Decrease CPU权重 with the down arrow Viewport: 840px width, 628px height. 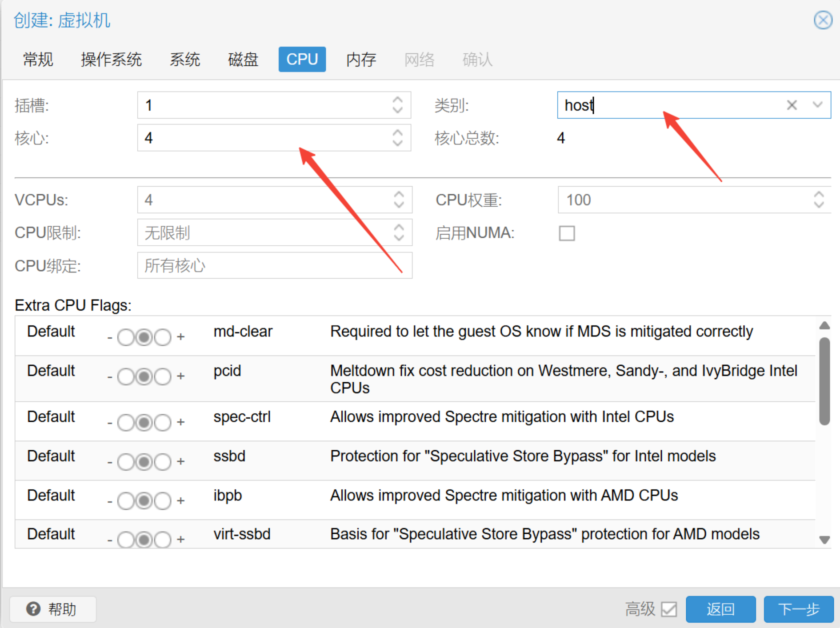[x=819, y=205]
